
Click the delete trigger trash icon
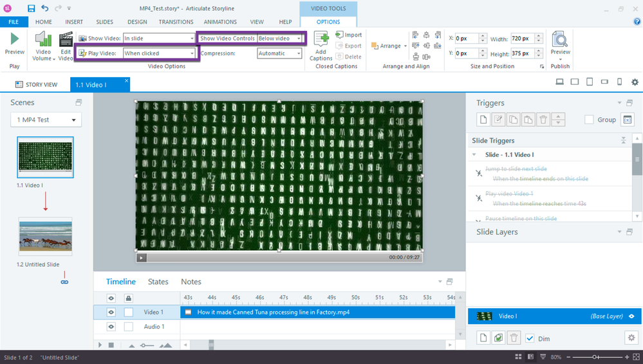[543, 120]
